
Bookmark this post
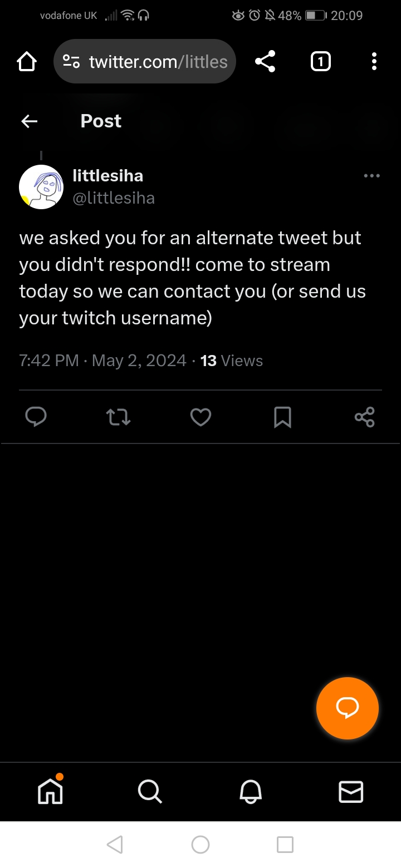[x=282, y=417]
